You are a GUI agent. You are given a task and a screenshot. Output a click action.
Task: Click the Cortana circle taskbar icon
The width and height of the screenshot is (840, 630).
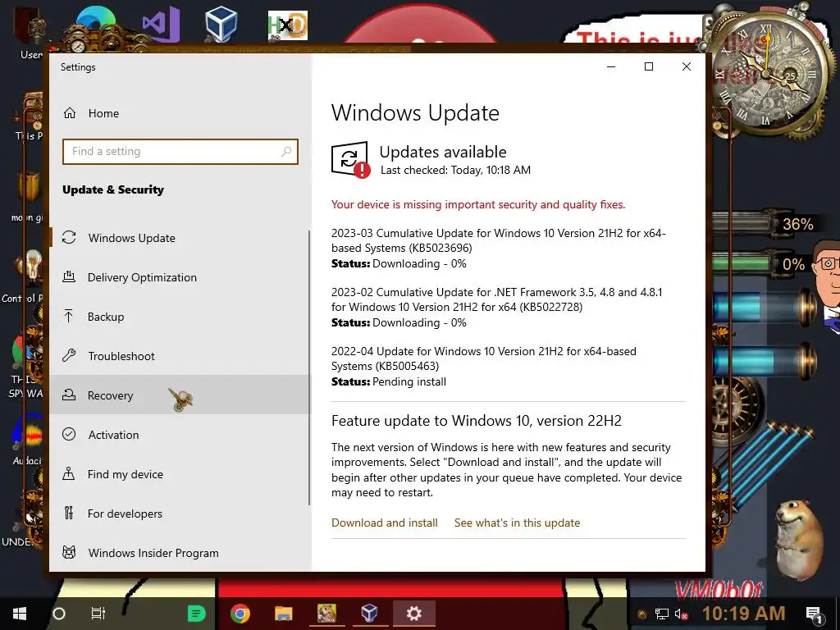tap(59, 614)
